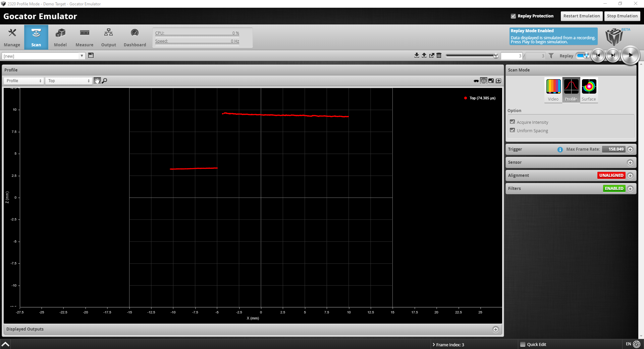Toggle the Replay Protection checkbox
The width and height of the screenshot is (644, 349).
pyautogui.click(x=513, y=16)
